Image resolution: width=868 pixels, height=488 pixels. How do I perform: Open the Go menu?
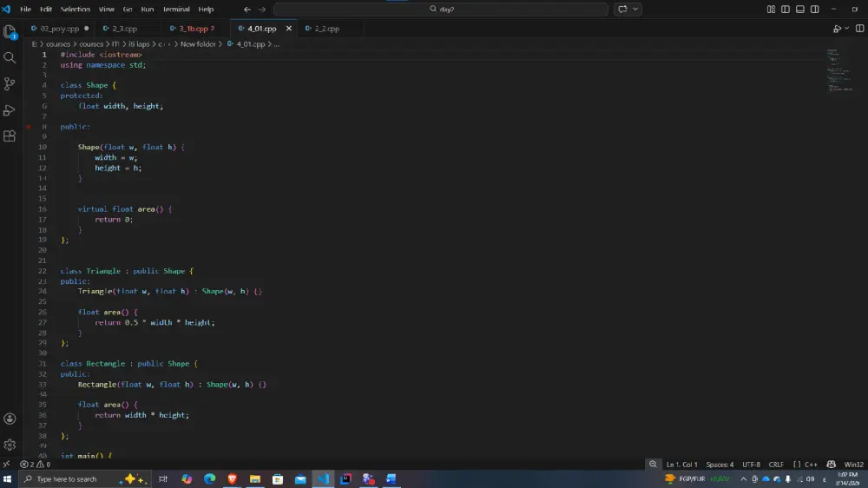(x=128, y=10)
